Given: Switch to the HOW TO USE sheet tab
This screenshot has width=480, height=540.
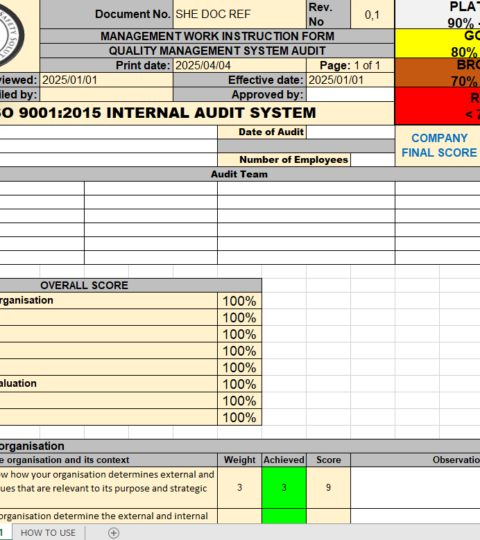Looking at the screenshot, I should click(x=48, y=533).
